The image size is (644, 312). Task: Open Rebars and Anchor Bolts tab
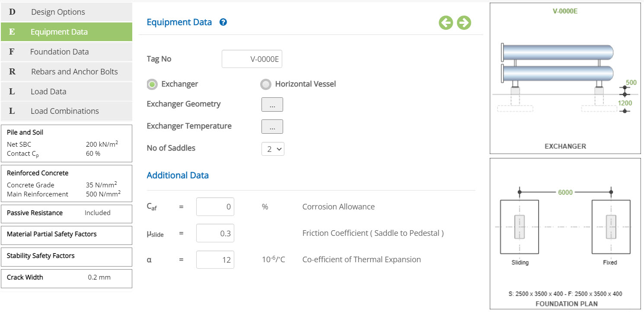[x=67, y=72]
